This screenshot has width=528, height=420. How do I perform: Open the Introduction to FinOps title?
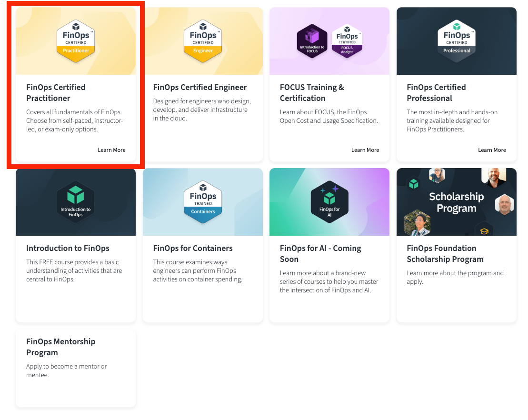click(68, 248)
